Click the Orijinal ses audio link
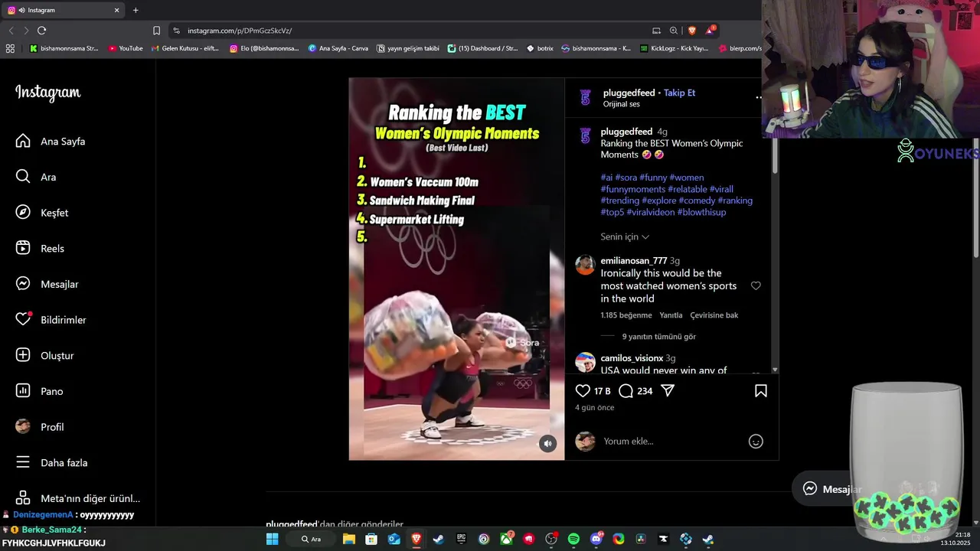The image size is (980, 551). pyautogui.click(x=621, y=104)
